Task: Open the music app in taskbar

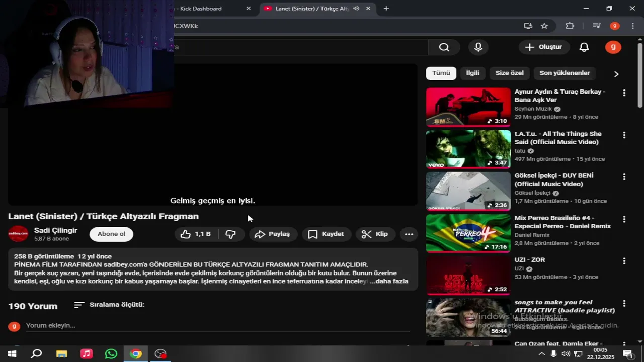Action: pos(86,354)
